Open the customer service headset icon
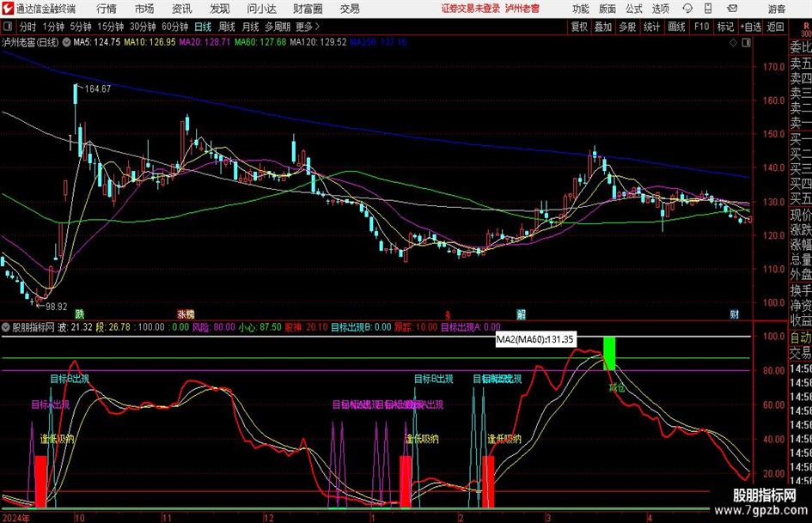Image resolution: width=812 pixels, height=523 pixels. pos(687,9)
